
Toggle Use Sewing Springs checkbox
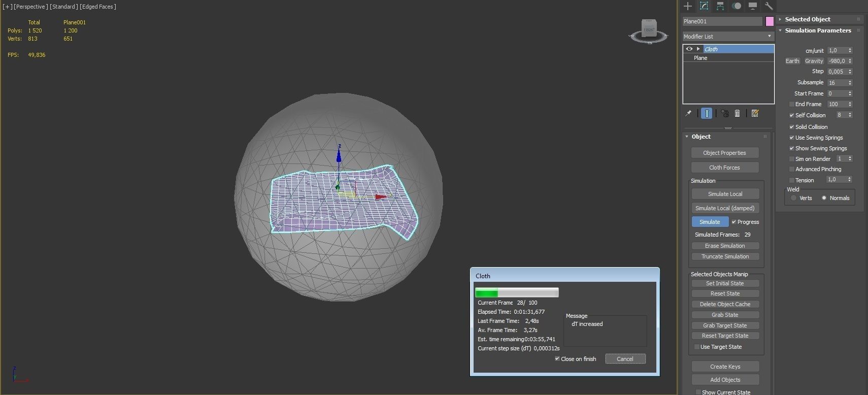coord(791,138)
